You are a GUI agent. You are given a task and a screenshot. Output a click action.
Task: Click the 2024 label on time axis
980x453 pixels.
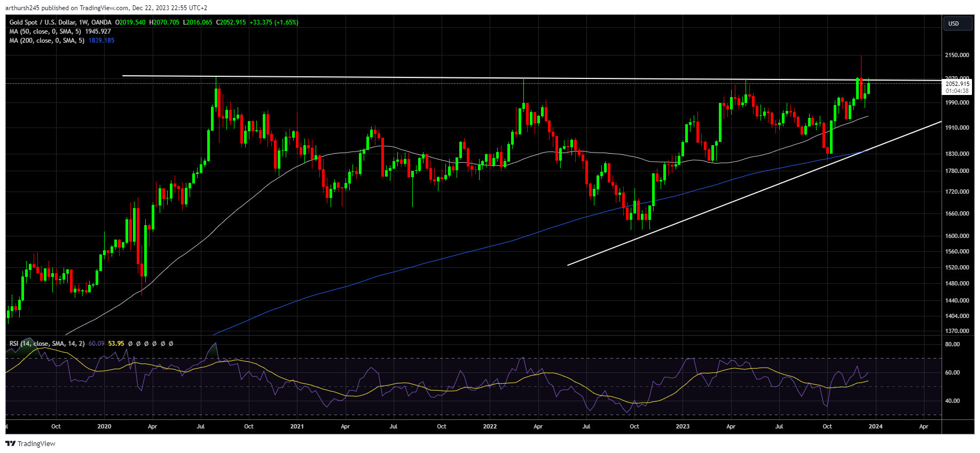coord(875,426)
